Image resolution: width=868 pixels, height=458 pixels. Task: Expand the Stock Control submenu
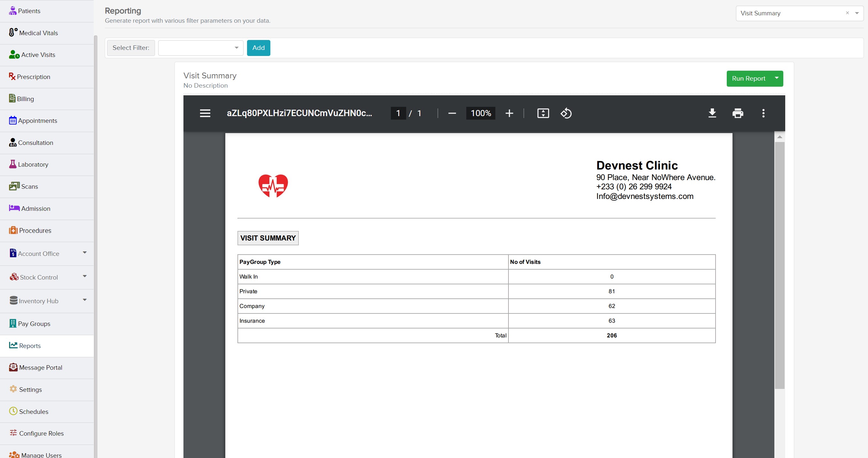pos(85,276)
